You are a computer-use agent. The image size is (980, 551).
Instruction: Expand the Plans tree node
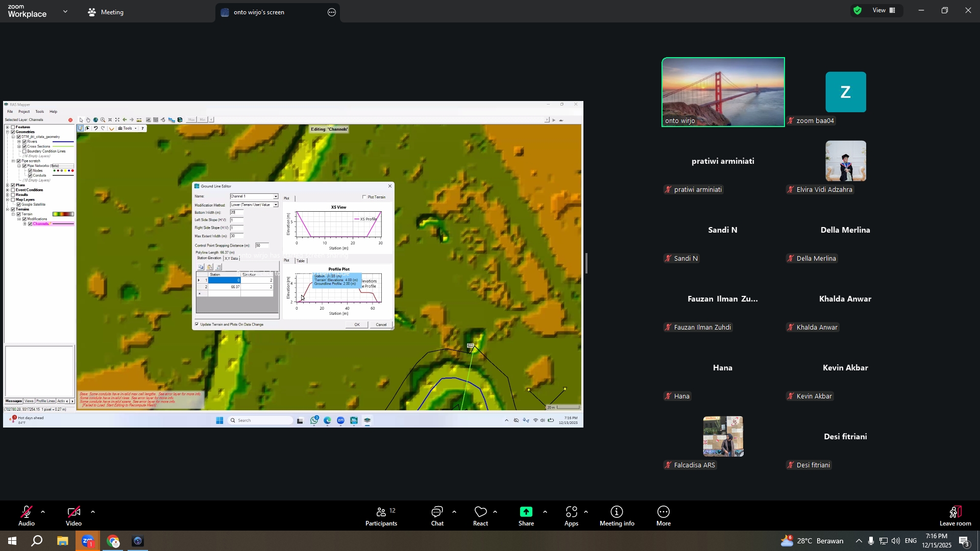tap(8, 185)
